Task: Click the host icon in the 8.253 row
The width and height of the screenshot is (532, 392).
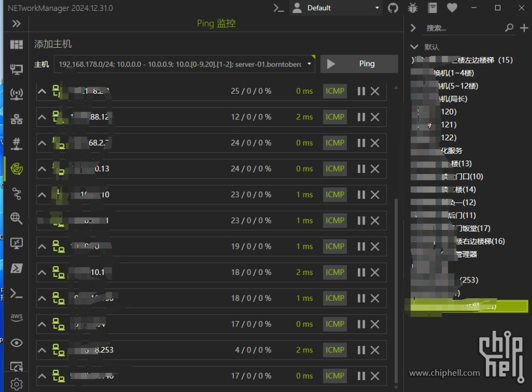Action: tap(59, 350)
